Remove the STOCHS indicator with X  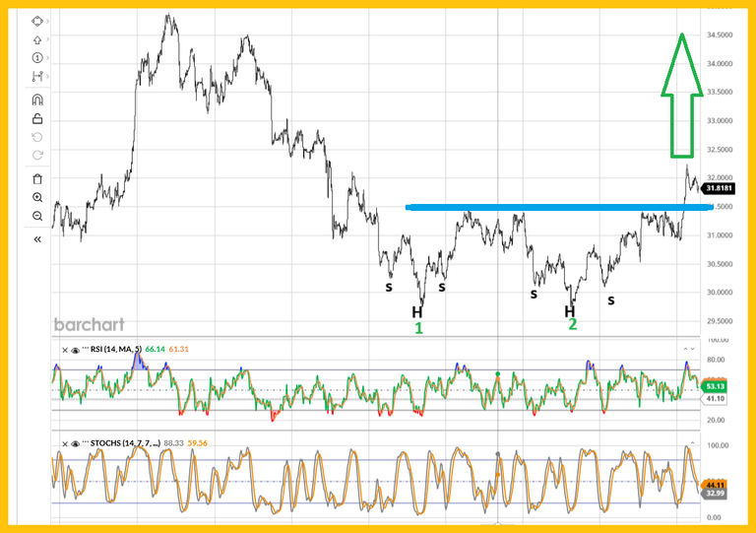coord(64,443)
